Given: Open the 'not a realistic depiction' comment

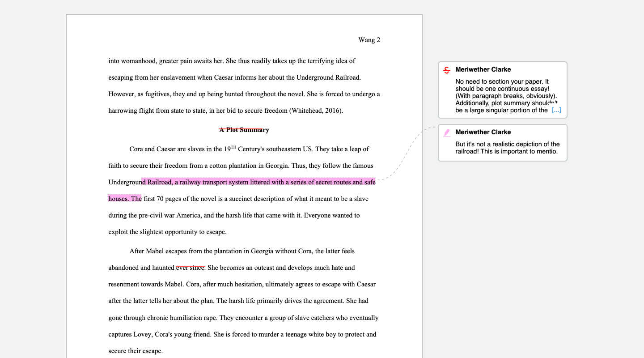Looking at the screenshot, I should coord(503,143).
